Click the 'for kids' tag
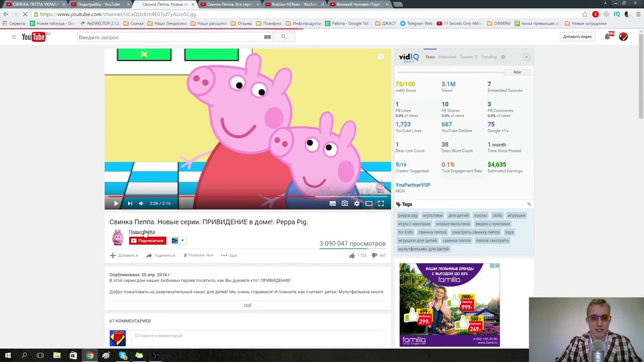The width and height of the screenshot is (644, 362). tap(406, 232)
